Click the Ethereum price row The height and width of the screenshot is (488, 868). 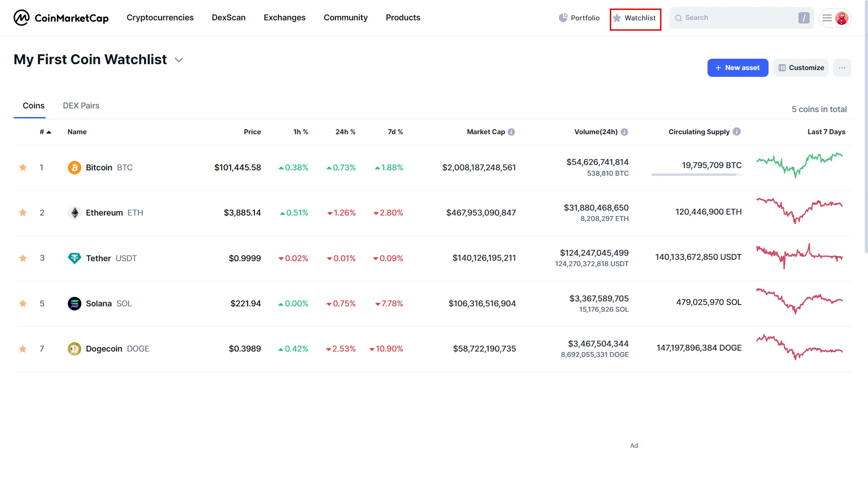click(x=434, y=213)
